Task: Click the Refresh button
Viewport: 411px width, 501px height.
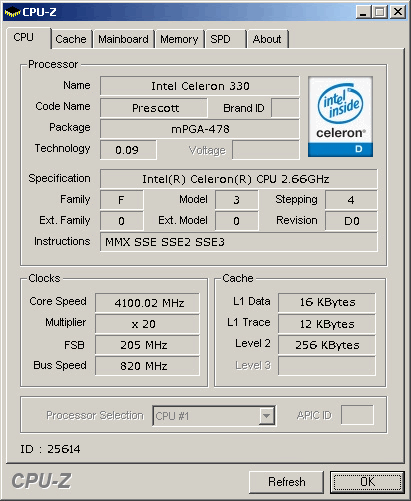Action: [x=287, y=482]
